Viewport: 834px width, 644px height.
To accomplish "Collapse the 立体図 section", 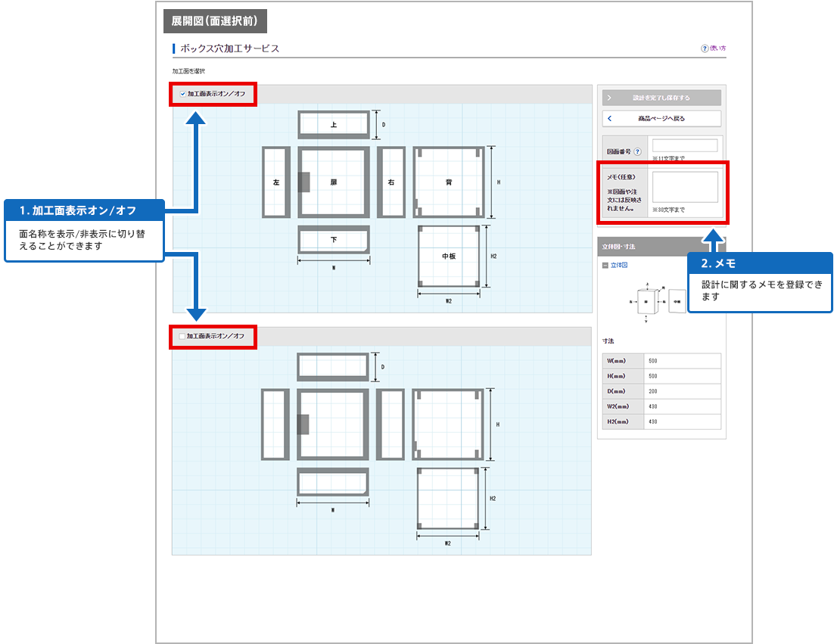I will click(x=605, y=266).
